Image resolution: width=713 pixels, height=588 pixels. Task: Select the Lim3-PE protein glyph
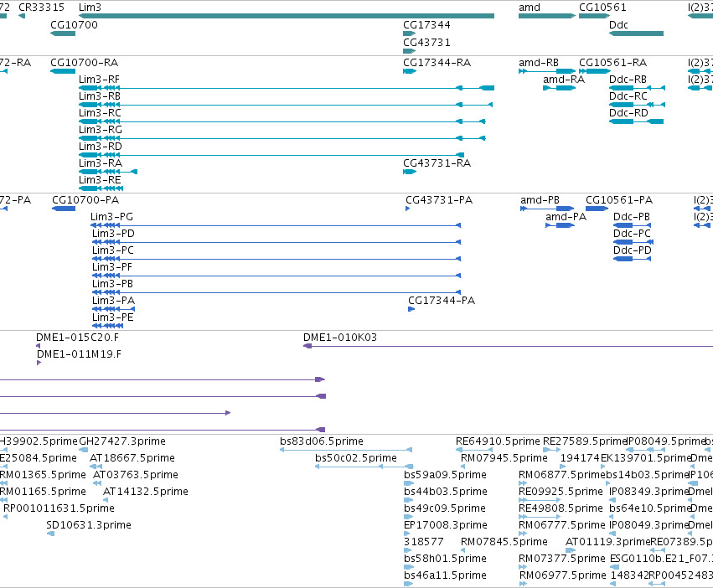pyautogui.click(x=108, y=326)
